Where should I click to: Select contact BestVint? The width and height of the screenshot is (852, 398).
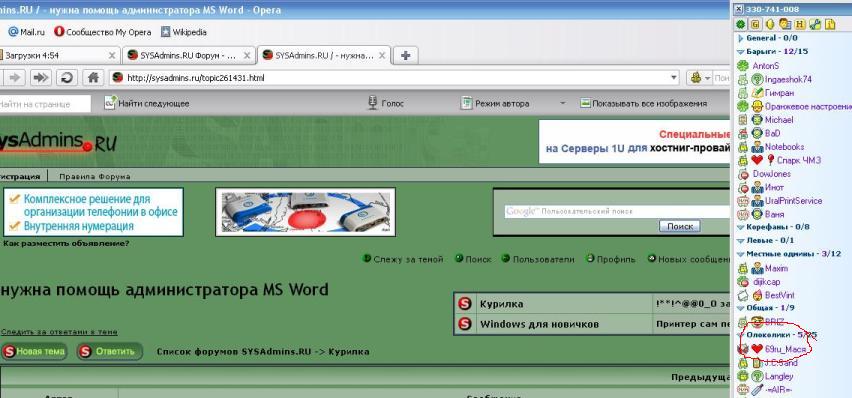pos(779,295)
